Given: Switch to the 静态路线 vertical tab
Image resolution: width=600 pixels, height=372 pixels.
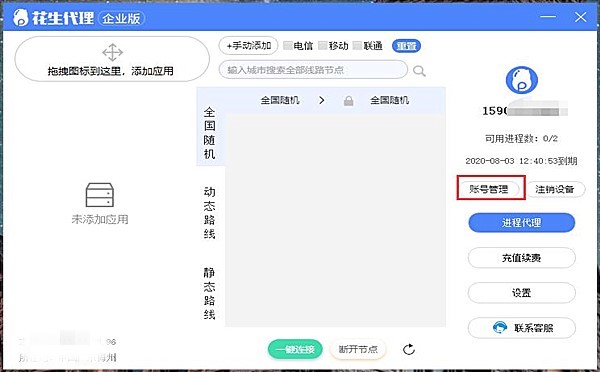Looking at the screenshot, I should coord(209,294).
